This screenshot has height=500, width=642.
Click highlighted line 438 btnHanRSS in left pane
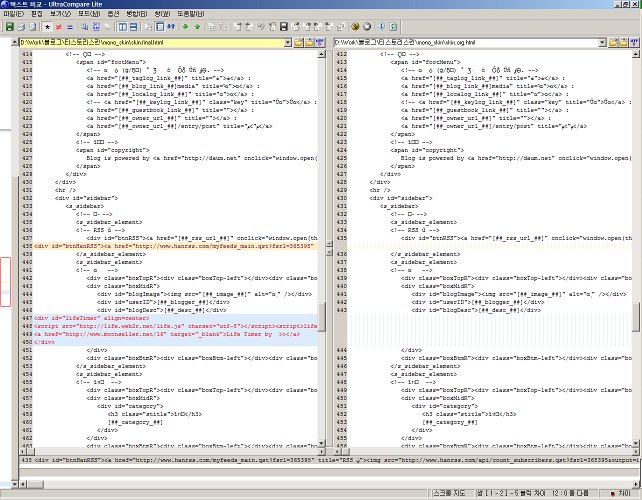[174, 246]
